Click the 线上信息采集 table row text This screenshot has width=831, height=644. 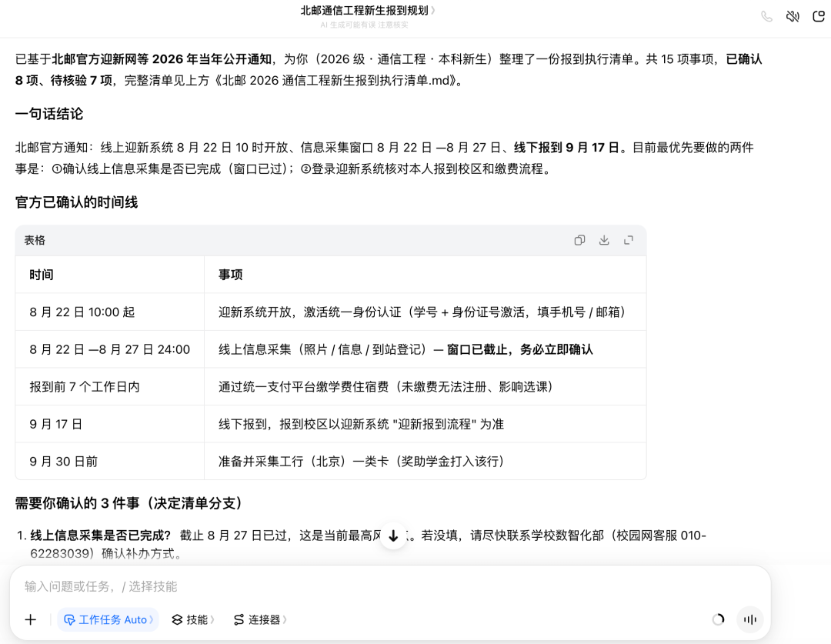[x=405, y=350]
